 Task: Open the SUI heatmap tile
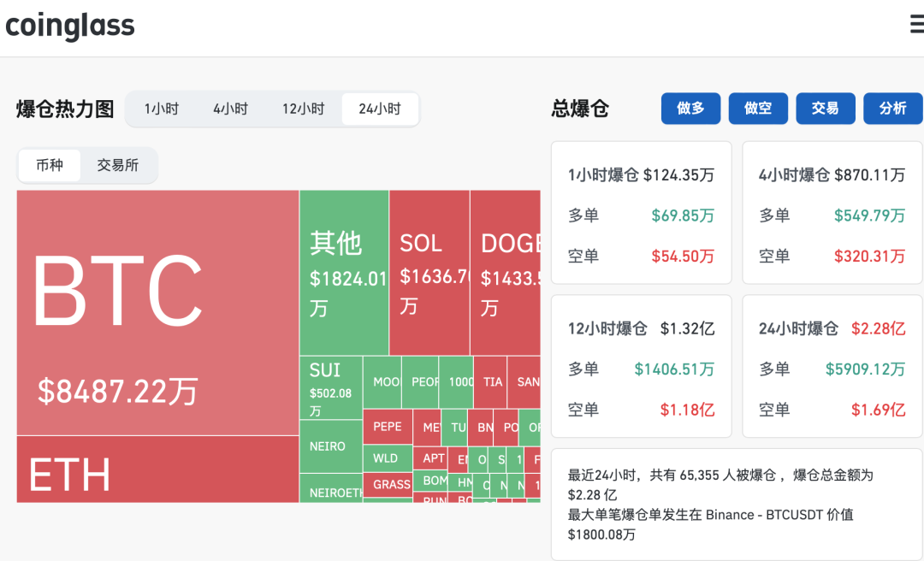(x=331, y=387)
